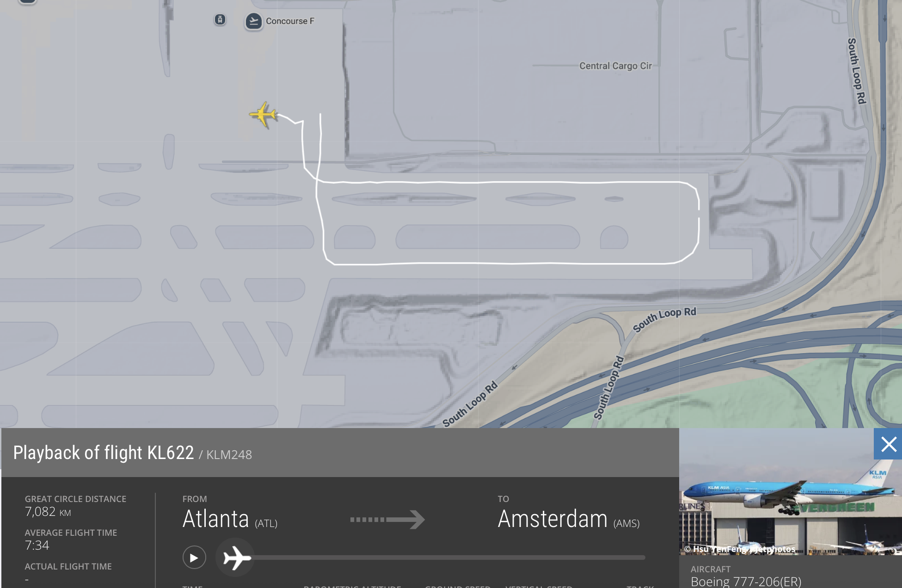The width and height of the screenshot is (902, 588).
Task: Select the yellow airplane marker on the map
Action: [x=263, y=115]
